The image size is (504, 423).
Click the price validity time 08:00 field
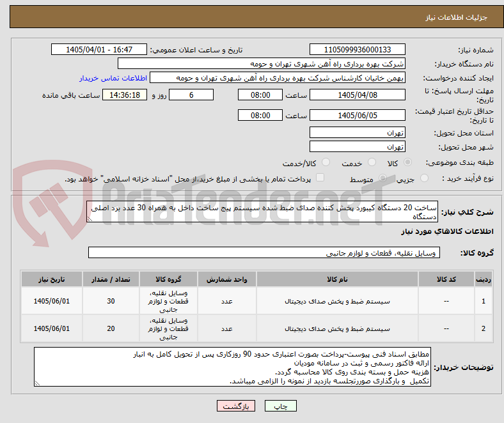(x=260, y=115)
